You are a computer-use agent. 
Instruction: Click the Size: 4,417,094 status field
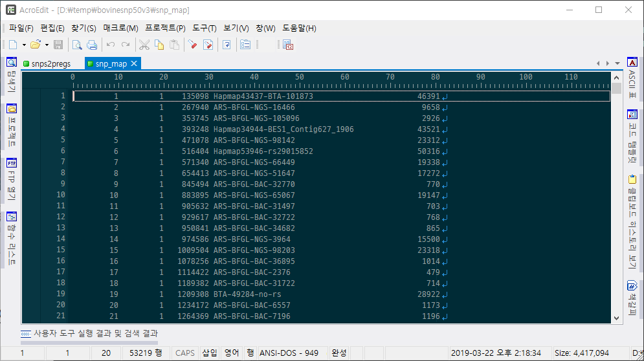pyautogui.click(x=582, y=353)
